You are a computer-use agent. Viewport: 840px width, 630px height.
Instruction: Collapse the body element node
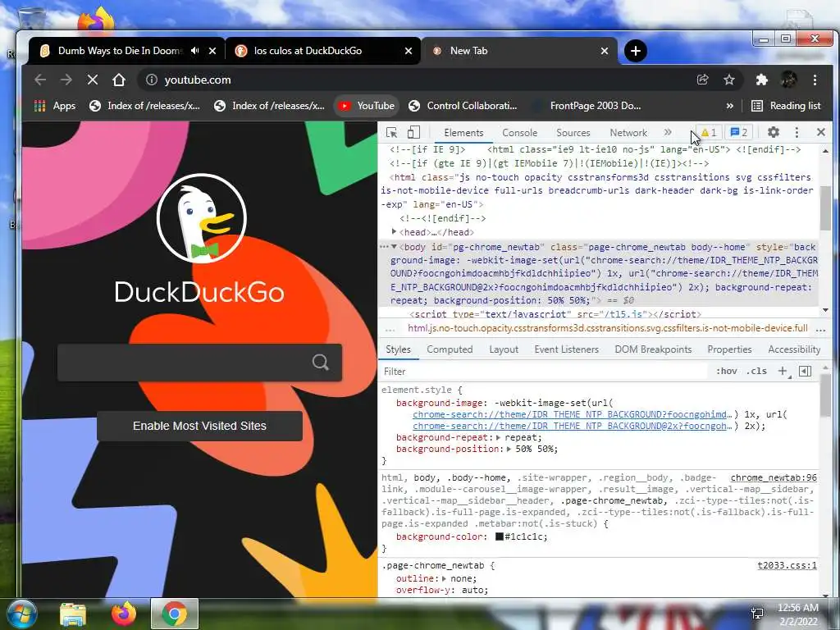(x=395, y=247)
